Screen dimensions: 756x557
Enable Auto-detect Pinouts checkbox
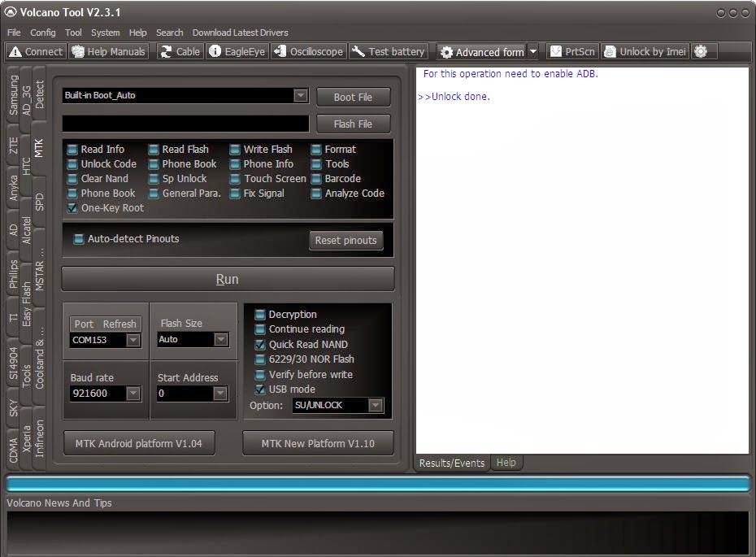79,239
